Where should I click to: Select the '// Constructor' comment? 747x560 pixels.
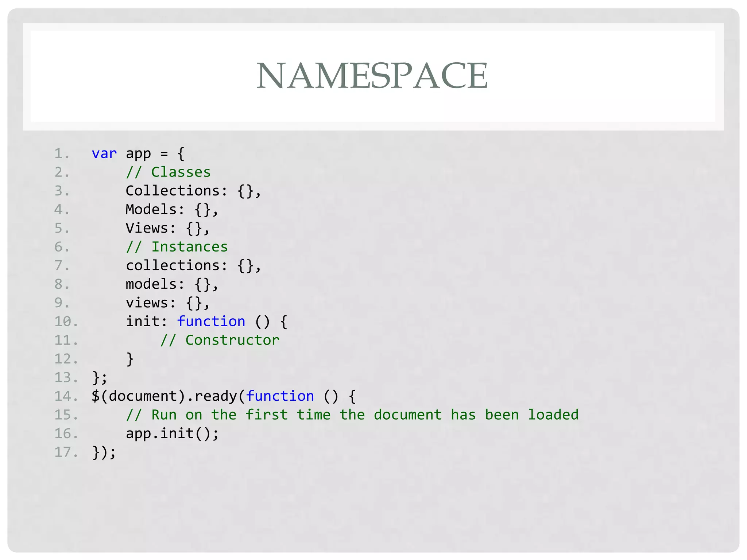click(220, 340)
